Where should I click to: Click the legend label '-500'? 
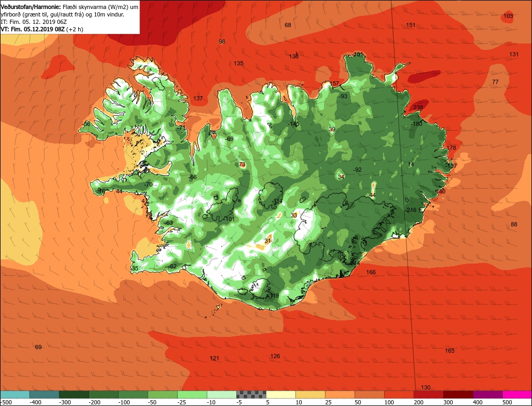click(x=6, y=402)
